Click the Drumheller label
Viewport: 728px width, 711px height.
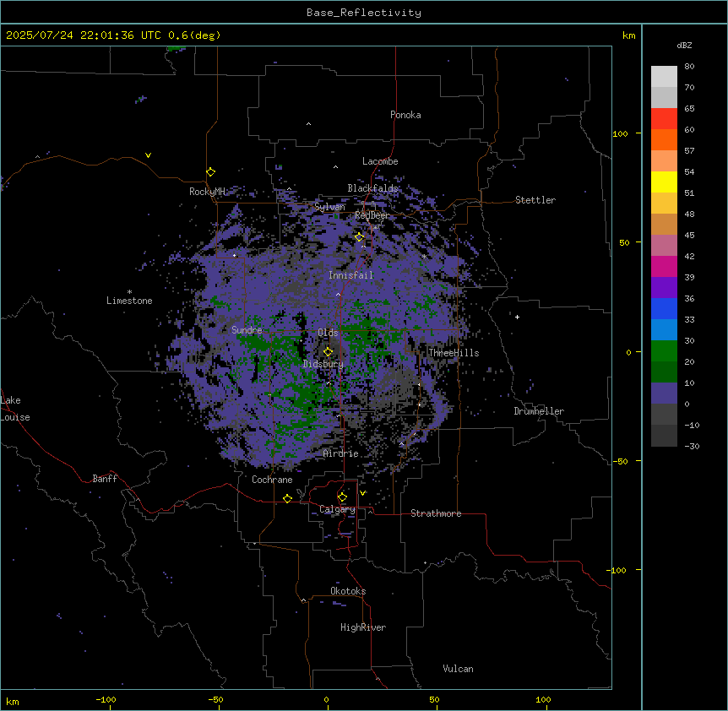click(539, 411)
